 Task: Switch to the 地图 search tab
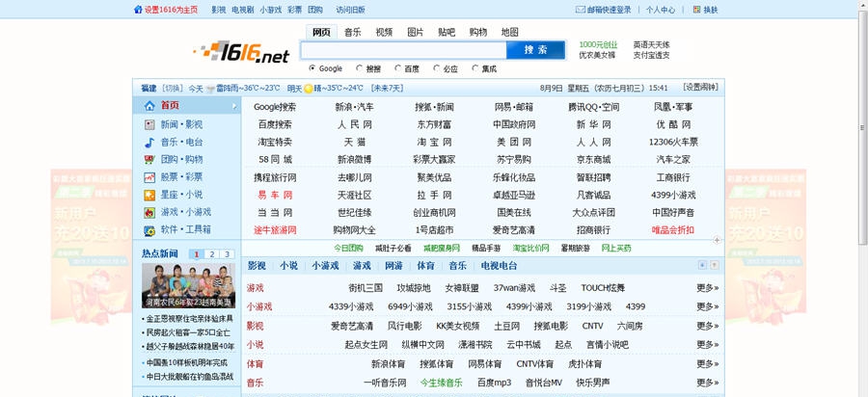(x=509, y=32)
